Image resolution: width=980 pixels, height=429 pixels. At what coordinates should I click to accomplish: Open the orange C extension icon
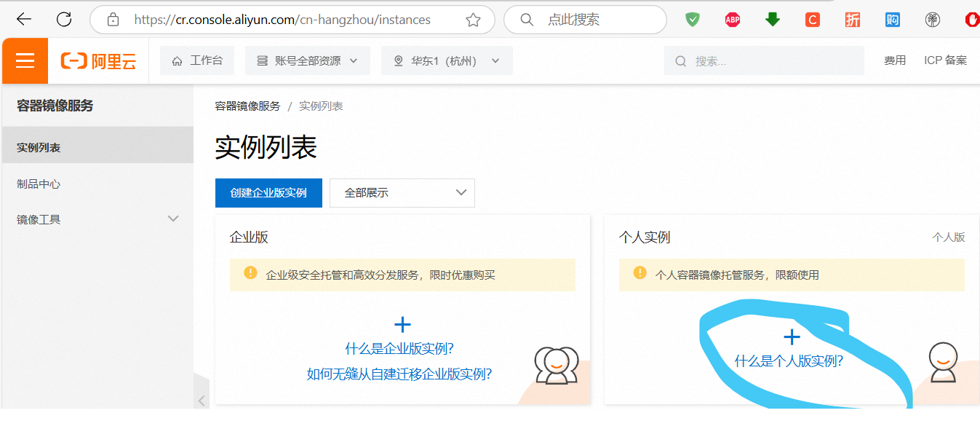[x=813, y=20]
